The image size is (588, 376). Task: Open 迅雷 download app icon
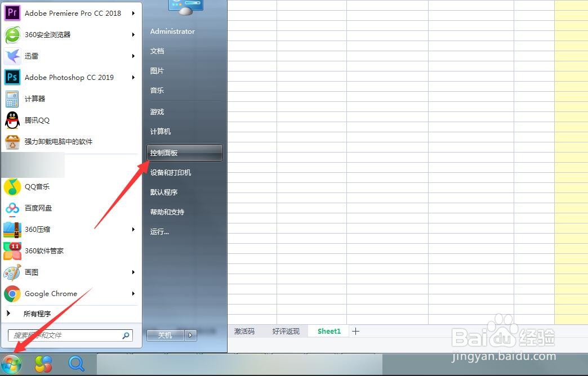tap(12, 56)
